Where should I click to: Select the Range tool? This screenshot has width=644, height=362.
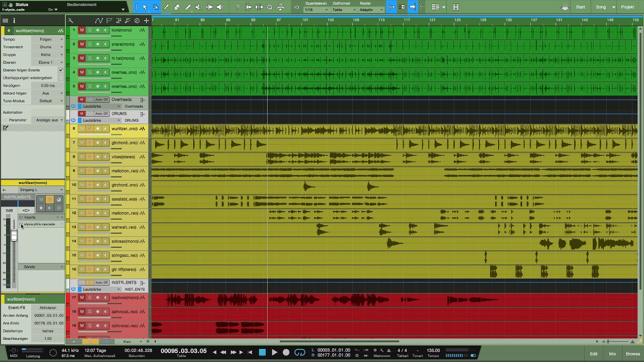coord(155,7)
